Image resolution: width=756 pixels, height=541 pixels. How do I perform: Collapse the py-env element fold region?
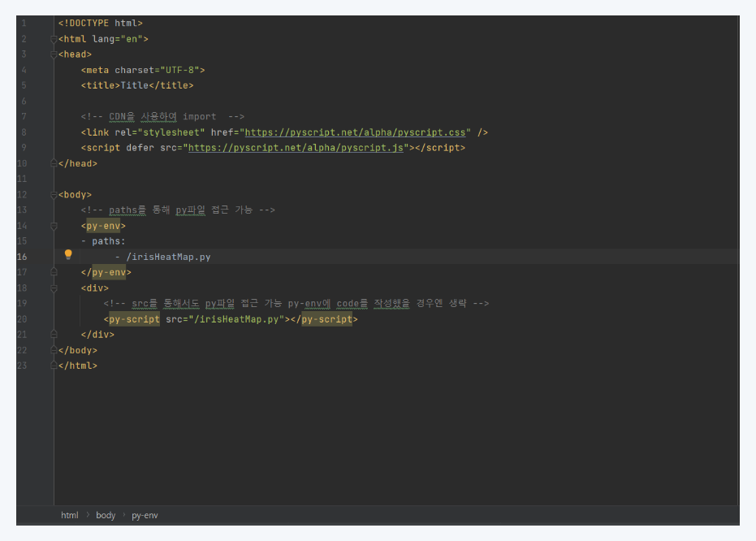tap(53, 225)
